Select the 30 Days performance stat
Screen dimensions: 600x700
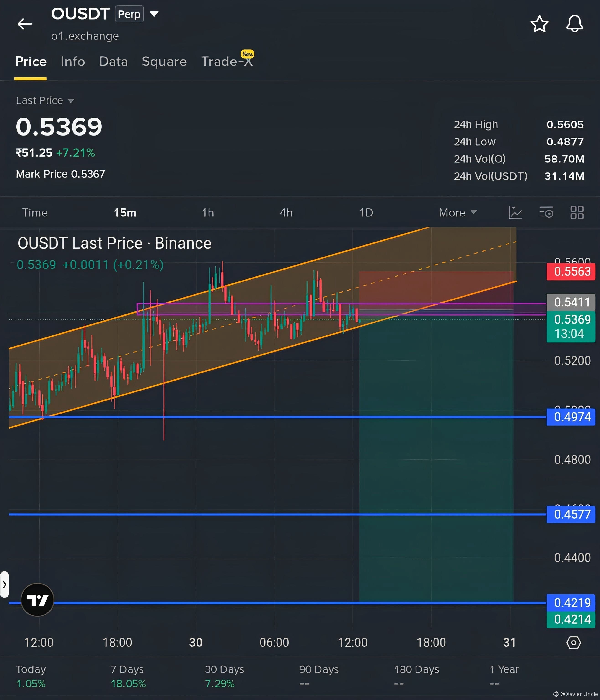(x=225, y=676)
